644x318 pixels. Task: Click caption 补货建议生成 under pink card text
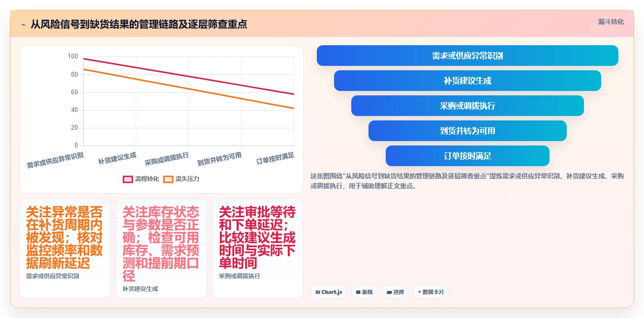pos(140,289)
